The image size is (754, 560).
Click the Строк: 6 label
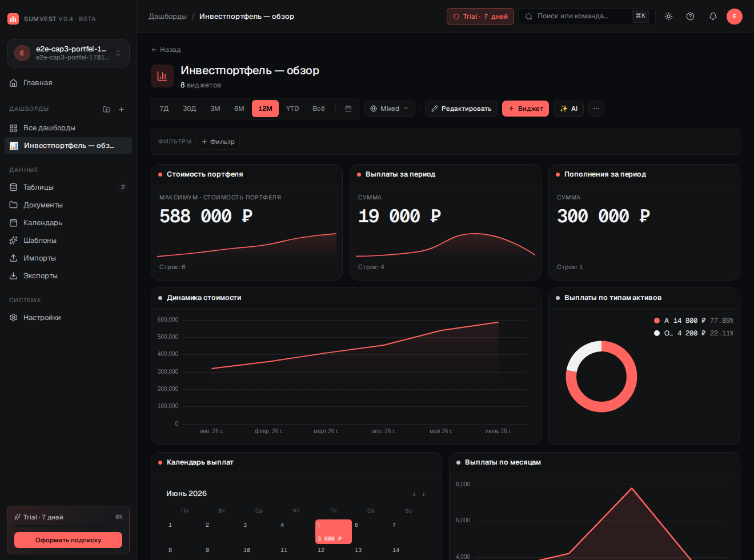173,267
